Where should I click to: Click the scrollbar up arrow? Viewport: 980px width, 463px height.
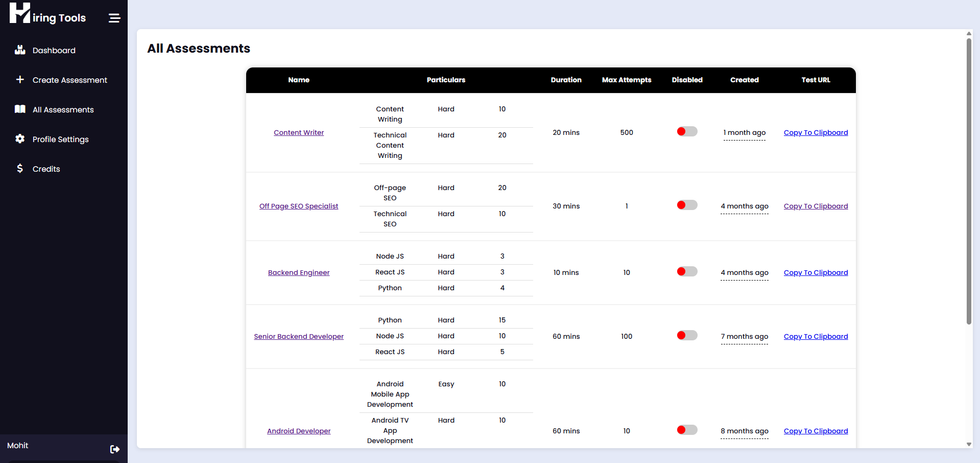969,34
